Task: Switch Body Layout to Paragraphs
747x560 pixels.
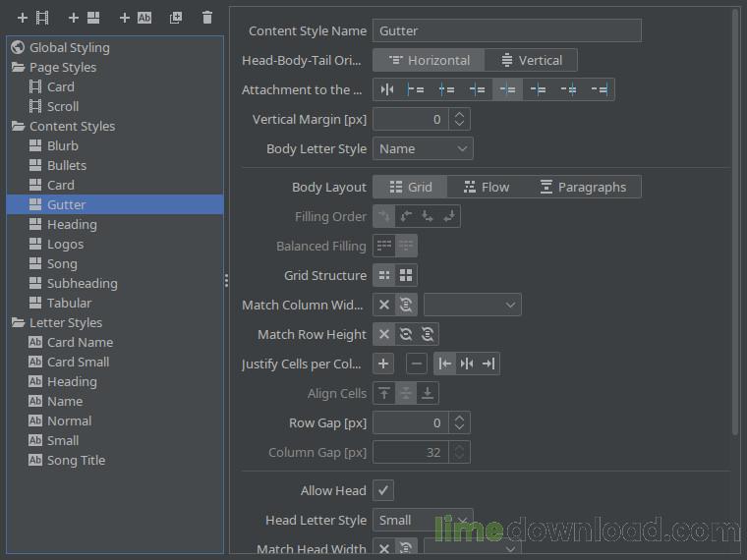Action: pyautogui.click(x=583, y=187)
